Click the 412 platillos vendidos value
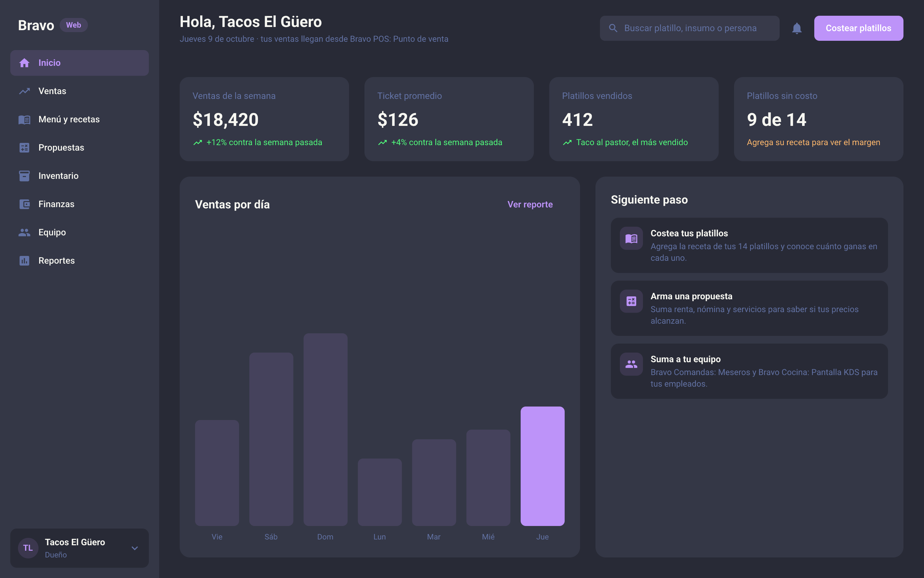Viewport: 924px width, 578px height. coord(577,120)
